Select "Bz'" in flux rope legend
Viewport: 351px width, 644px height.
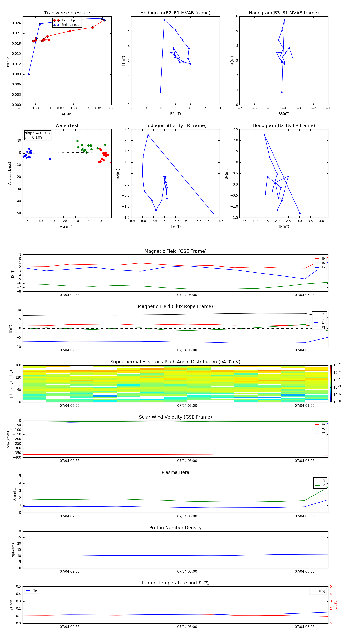click(x=320, y=323)
